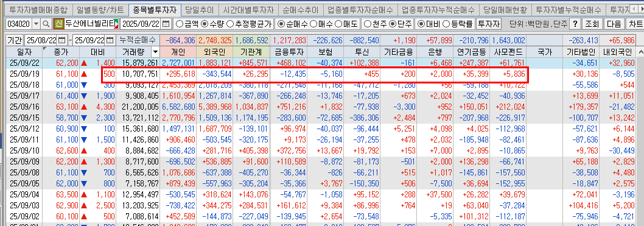Viewport: 644px width, 226px height.
Task: Click the 개인 column header
Action: point(179,52)
